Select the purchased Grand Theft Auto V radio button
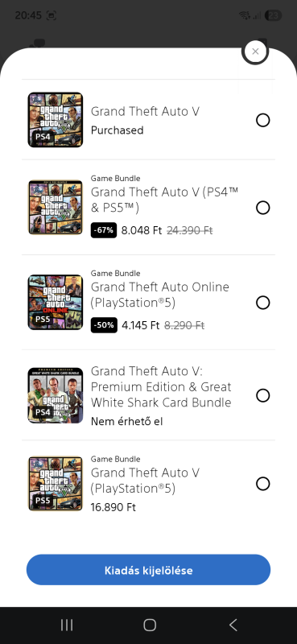 point(263,120)
